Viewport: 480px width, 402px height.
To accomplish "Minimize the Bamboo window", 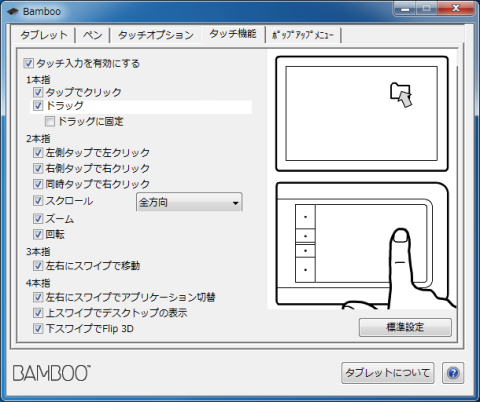I will [405, 8].
